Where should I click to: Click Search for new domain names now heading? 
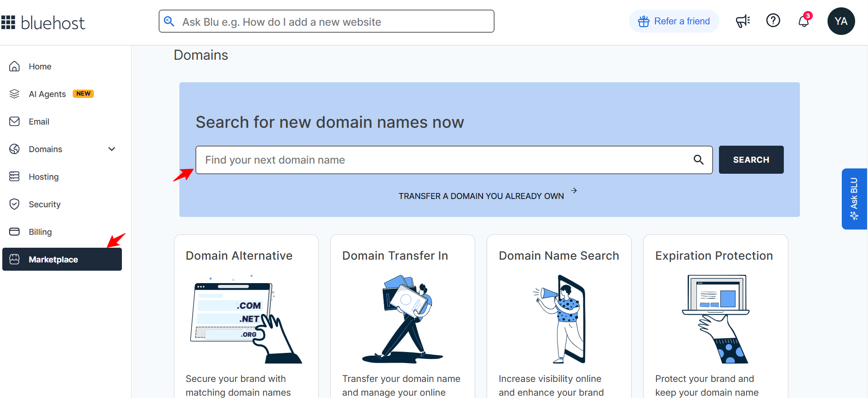click(330, 122)
